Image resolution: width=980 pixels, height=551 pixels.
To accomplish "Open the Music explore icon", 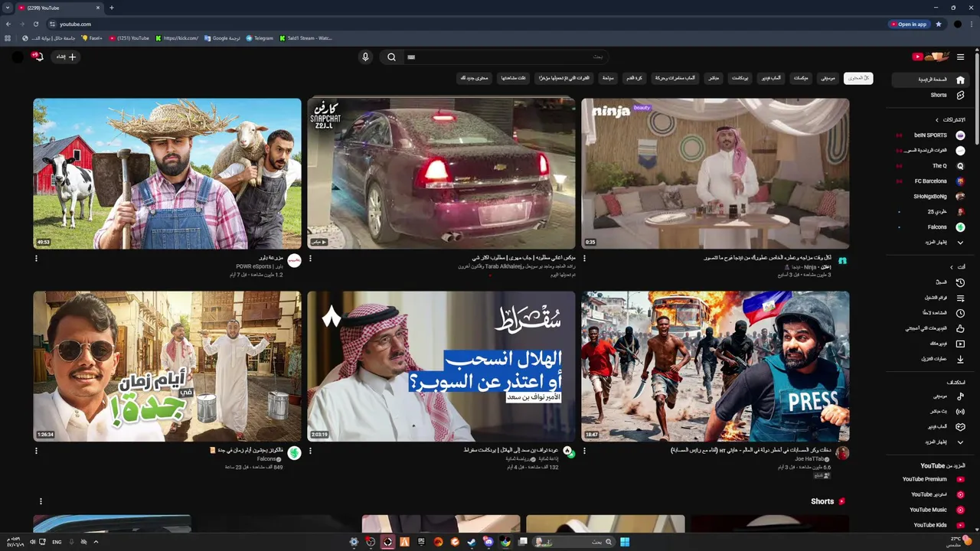I will [x=960, y=396].
